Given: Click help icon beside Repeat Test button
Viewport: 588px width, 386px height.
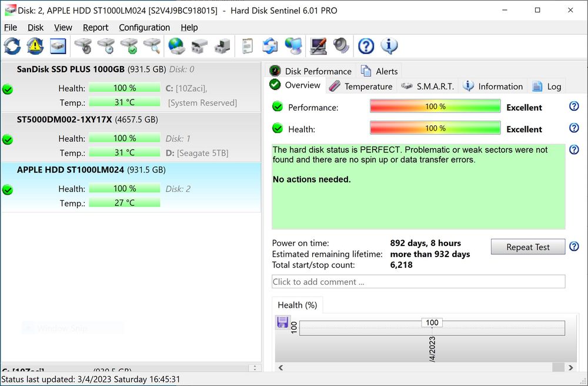Looking at the screenshot, I should (574, 247).
